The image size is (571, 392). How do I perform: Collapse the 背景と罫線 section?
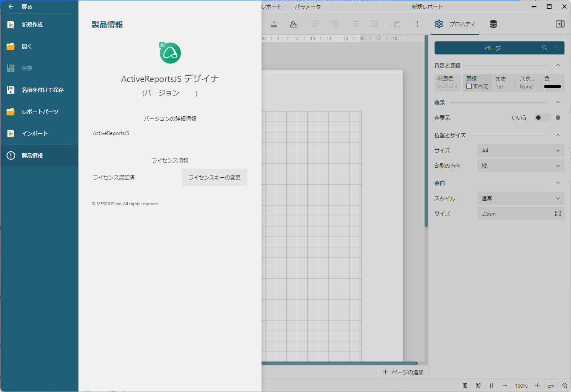pyautogui.click(x=558, y=65)
